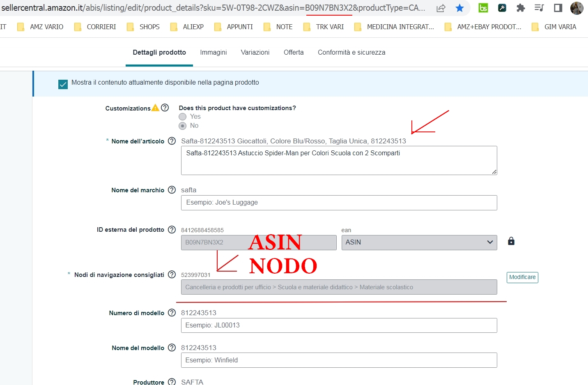Select No radio for customizations
Screen dimensions: 588x385
(x=183, y=126)
